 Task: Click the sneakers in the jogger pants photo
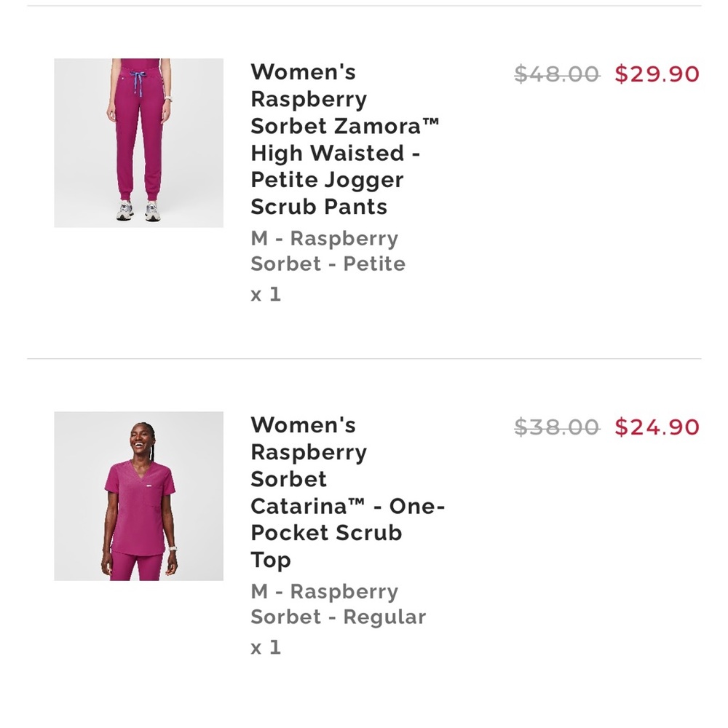click(x=138, y=210)
